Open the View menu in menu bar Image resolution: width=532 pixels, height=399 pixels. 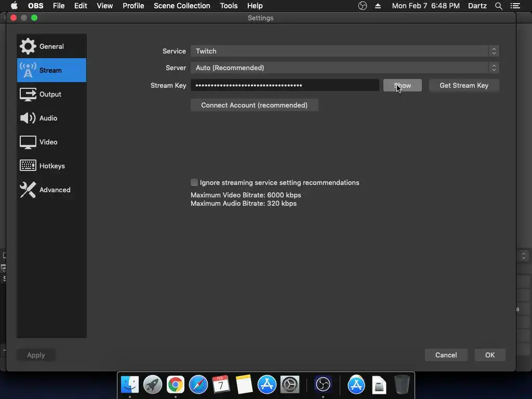pyautogui.click(x=104, y=6)
